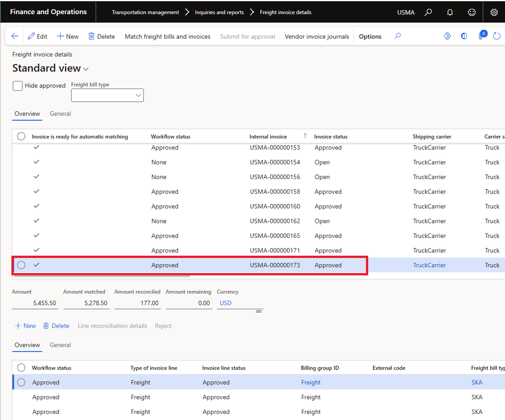Click Open status of USMA-000000156
Viewport: 505px width, 420px height.
click(322, 177)
